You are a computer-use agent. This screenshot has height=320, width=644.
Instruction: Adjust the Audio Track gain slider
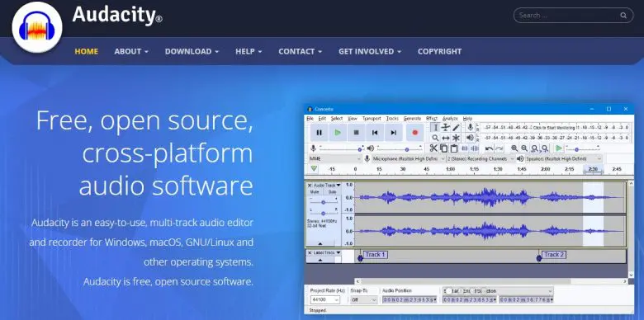click(323, 202)
